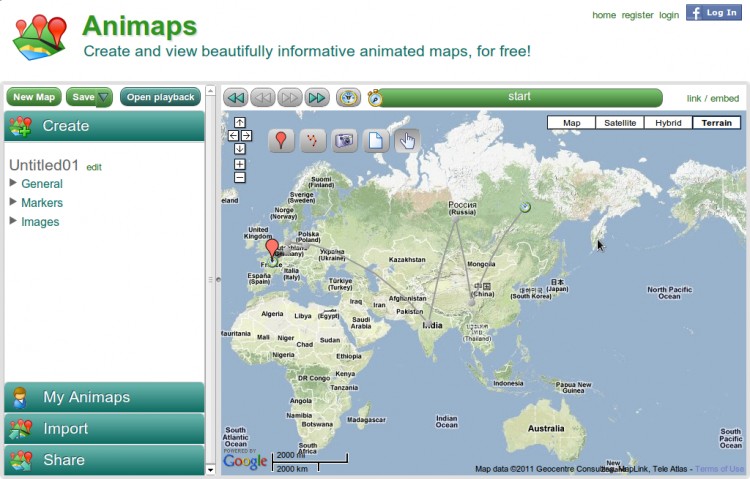
Task: Open the clock time settings button
Action: pos(348,98)
